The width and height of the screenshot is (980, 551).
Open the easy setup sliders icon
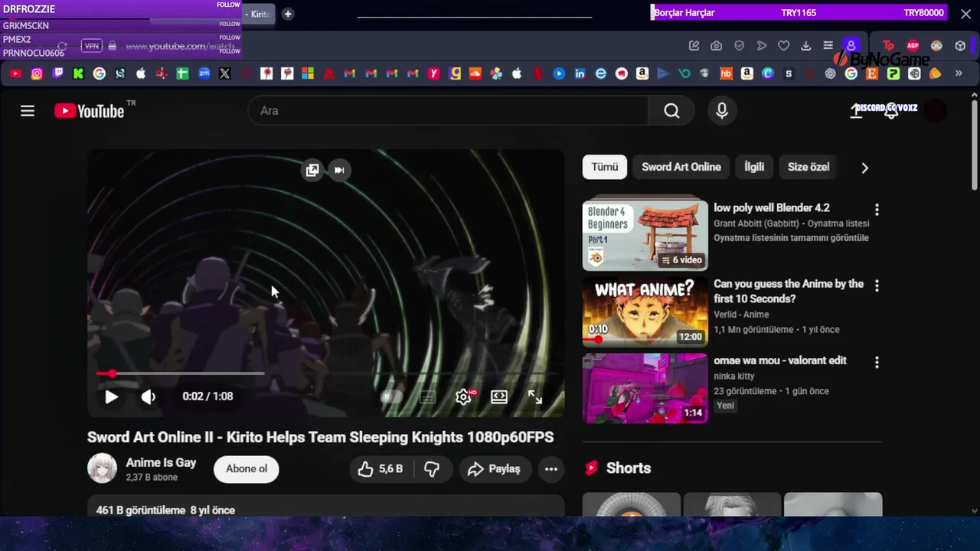pos(828,46)
